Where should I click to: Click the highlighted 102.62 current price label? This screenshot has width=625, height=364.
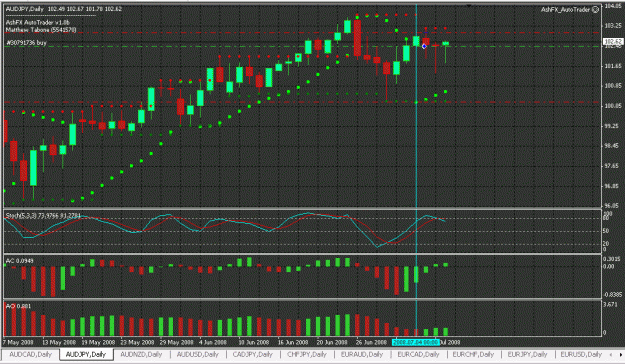(613, 42)
